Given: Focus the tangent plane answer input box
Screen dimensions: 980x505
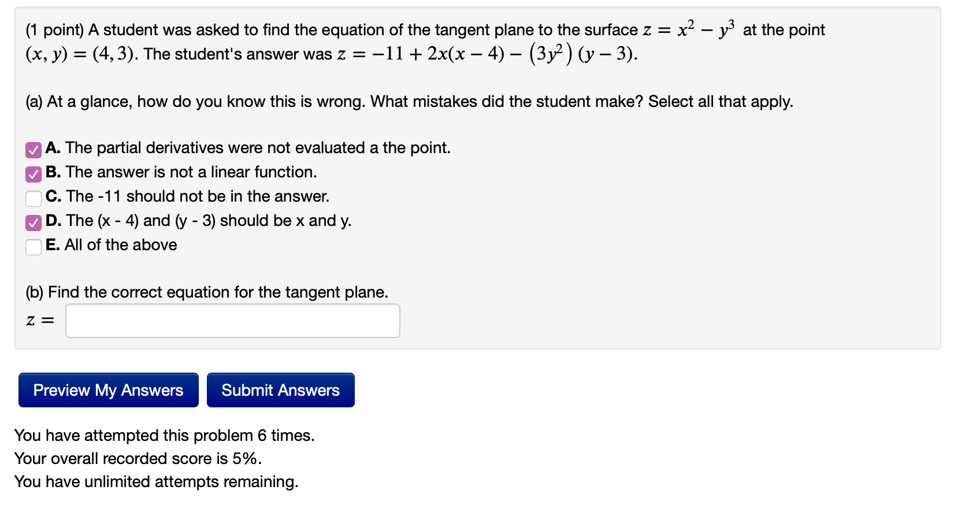Looking at the screenshot, I should click(232, 321).
